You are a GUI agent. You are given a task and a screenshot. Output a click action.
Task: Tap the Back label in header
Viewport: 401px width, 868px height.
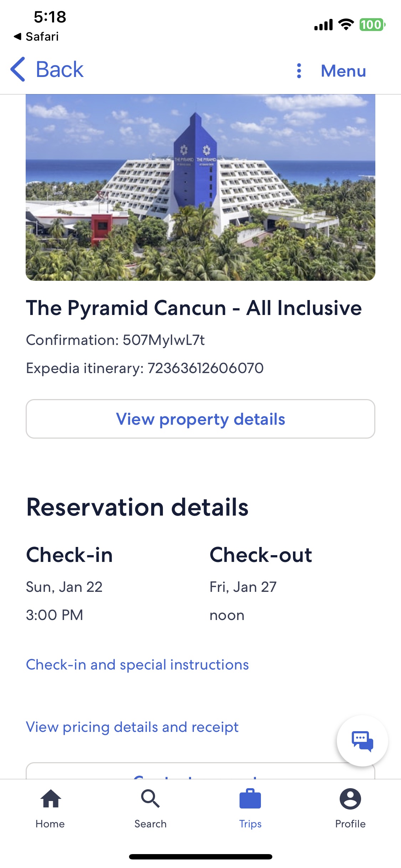(60, 69)
